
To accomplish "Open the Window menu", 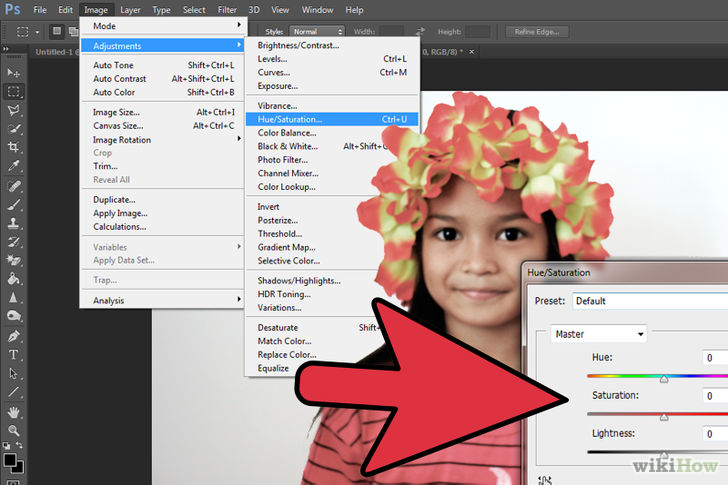I will pyautogui.click(x=317, y=10).
